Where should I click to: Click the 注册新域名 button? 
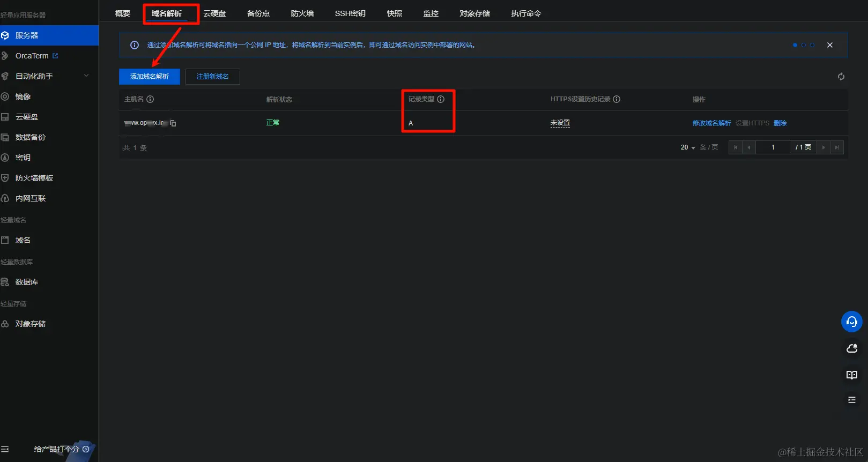pos(213,77)
